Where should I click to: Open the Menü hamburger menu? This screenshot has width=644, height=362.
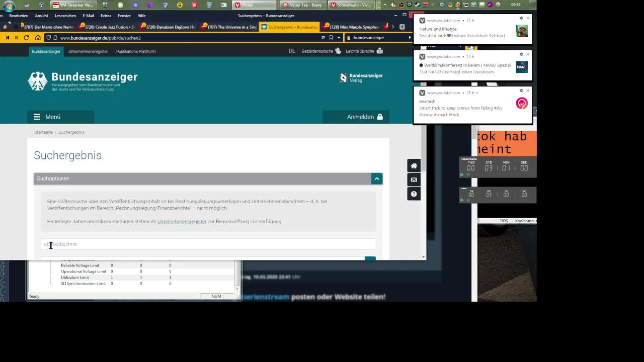pyautogui.click(x=60, y=117)
